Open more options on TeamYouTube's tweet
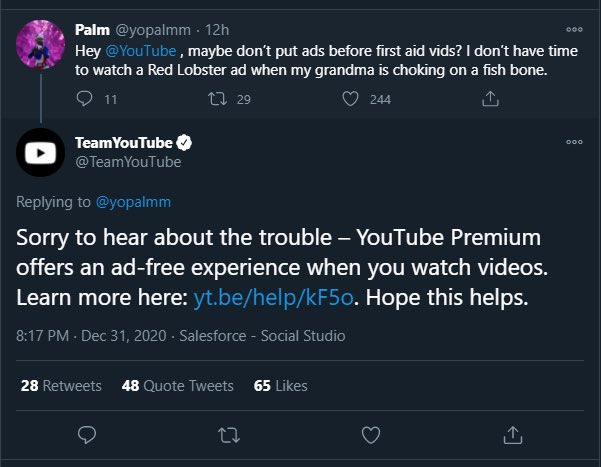 click(x=574, y=143)
